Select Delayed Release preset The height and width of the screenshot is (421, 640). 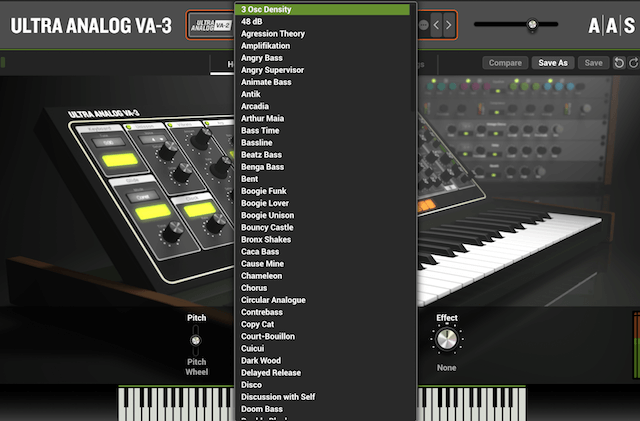(322, 373)
